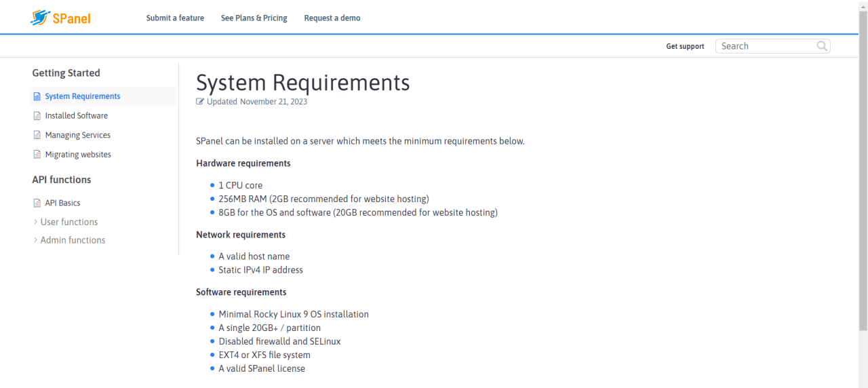Click document icon next to API Basics

click(37, 203)
